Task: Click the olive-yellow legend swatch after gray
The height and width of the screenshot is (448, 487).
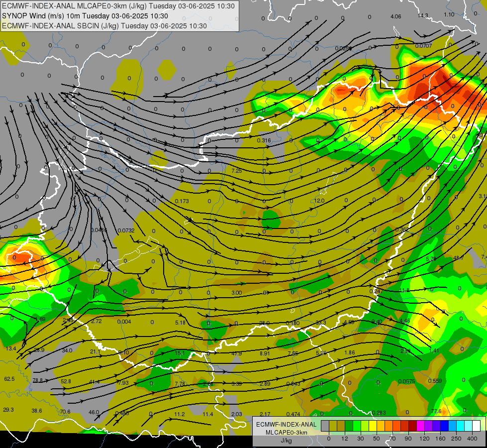Action: [x=333, y=426]
